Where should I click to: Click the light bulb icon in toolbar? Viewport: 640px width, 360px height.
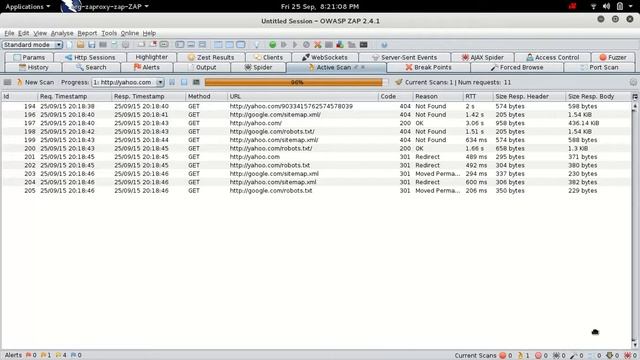click(x=257, y=44)
